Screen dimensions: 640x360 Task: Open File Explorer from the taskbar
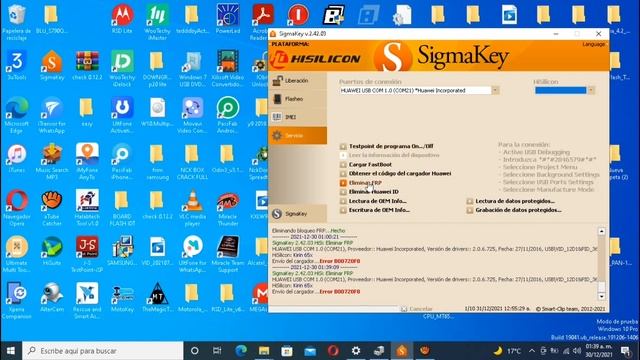click(264, 351)
